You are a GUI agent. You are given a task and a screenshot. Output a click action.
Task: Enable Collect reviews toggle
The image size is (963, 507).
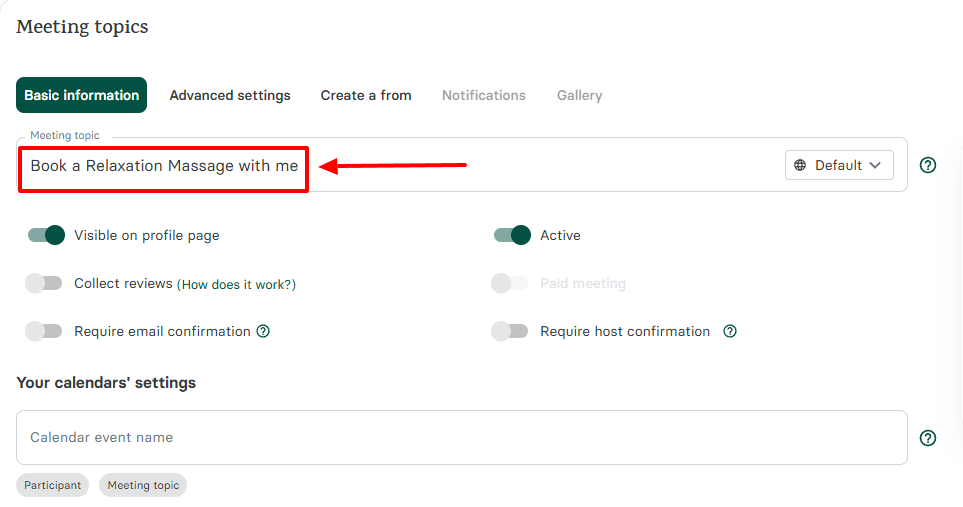[x=44, y=283]
